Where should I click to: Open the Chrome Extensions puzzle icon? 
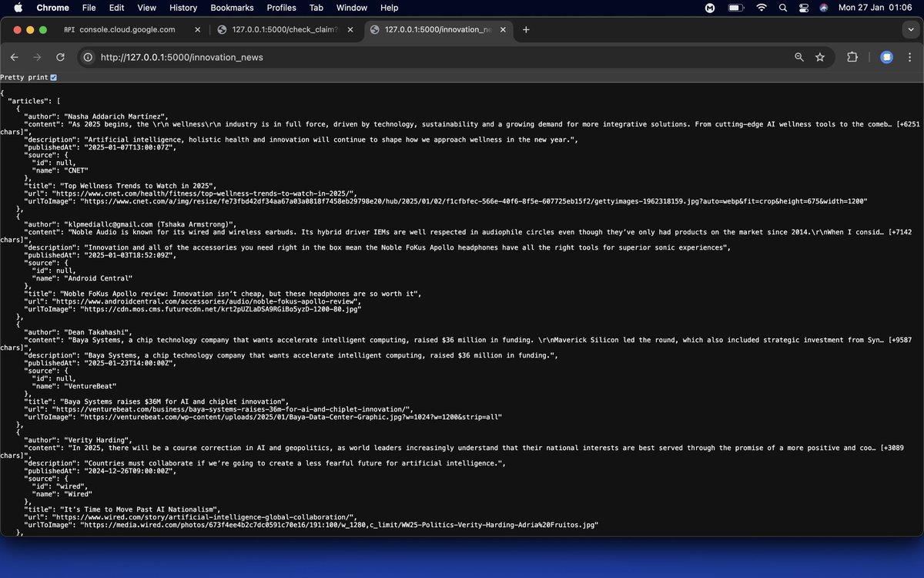(852, 57)
